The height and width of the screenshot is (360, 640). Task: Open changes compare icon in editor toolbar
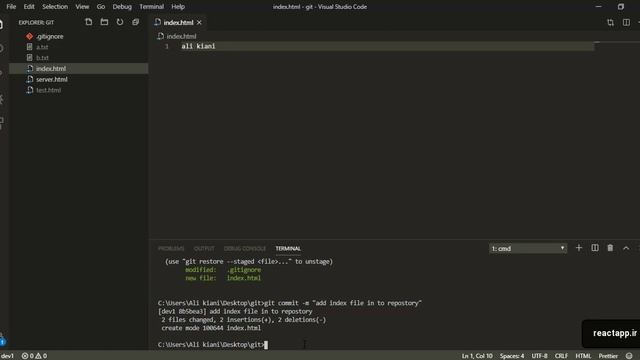(611, 22)
